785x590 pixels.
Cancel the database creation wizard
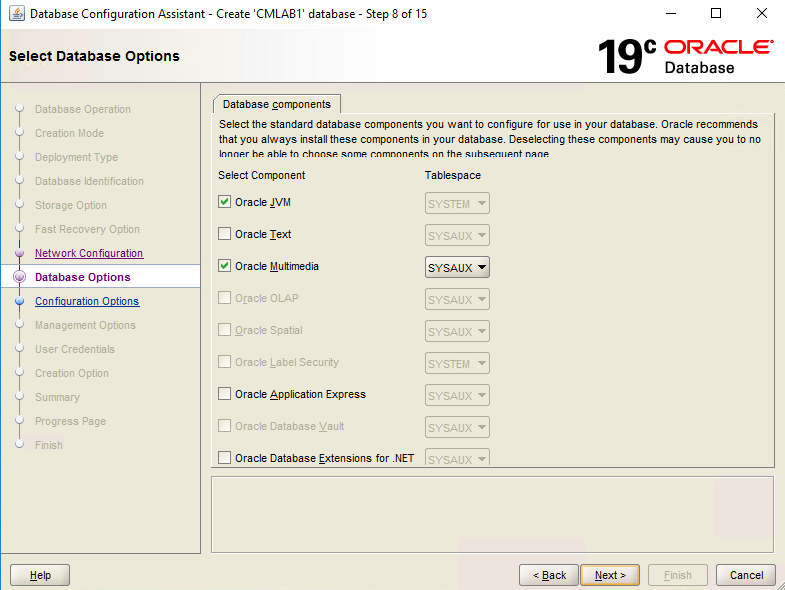click(746, 575)
